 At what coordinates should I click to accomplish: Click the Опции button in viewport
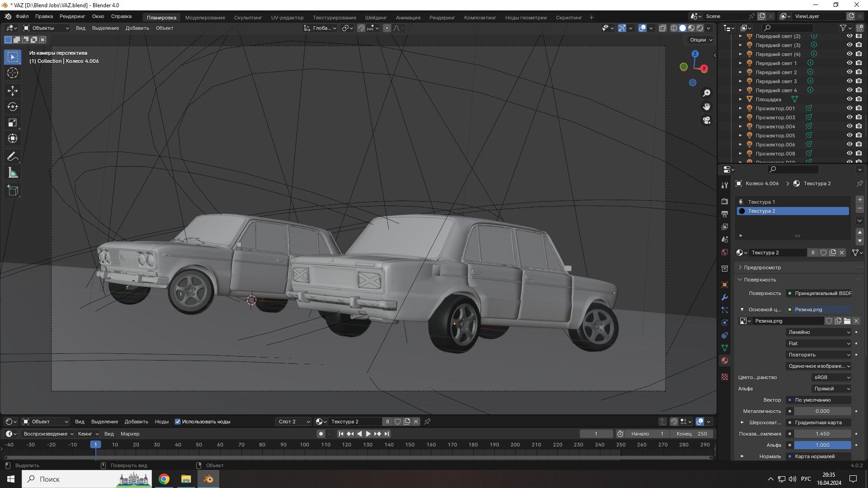pos(701,40)
